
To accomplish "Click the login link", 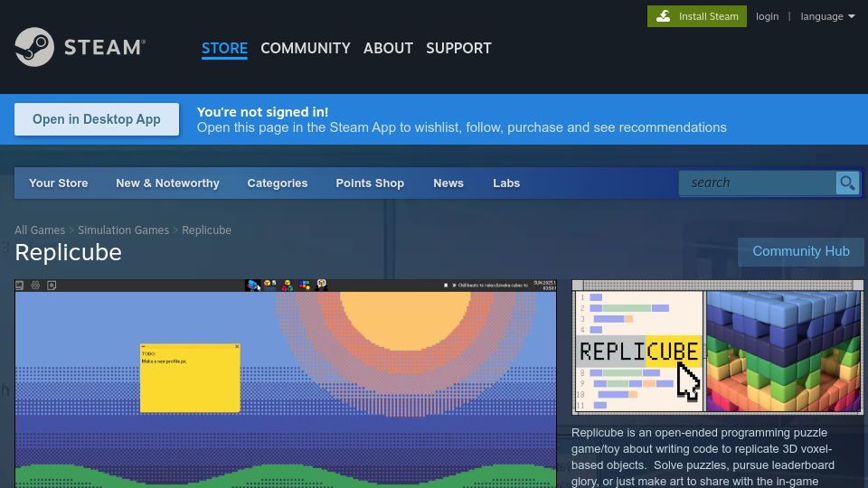I will pos(768,16).
